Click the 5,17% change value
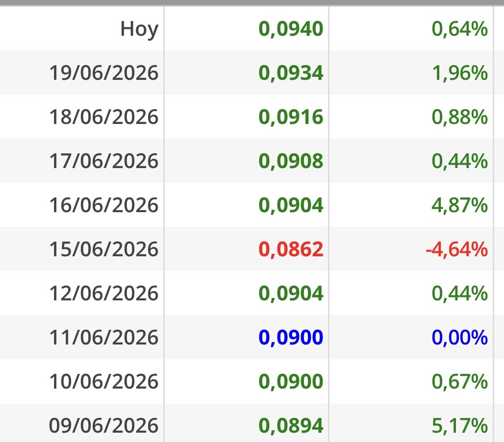504x442 pixels. (460, 425)
